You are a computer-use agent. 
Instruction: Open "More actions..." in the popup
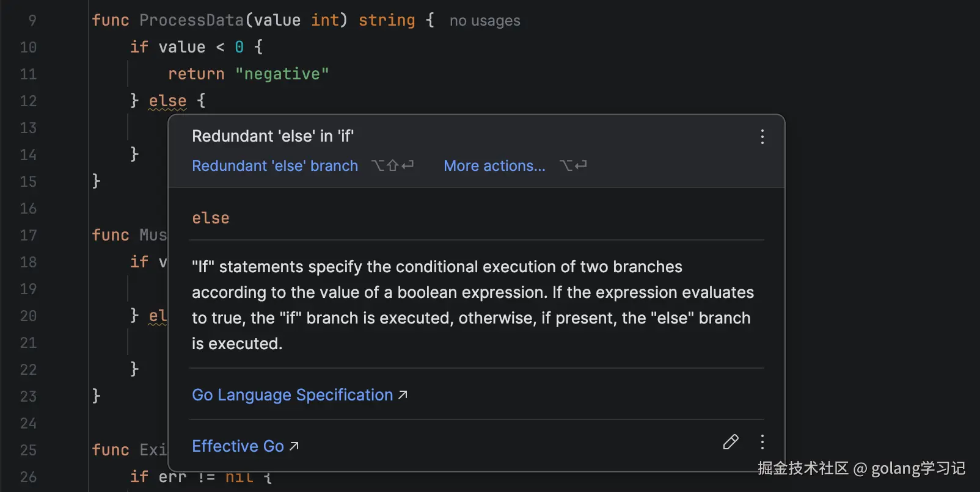pos(494,166)
